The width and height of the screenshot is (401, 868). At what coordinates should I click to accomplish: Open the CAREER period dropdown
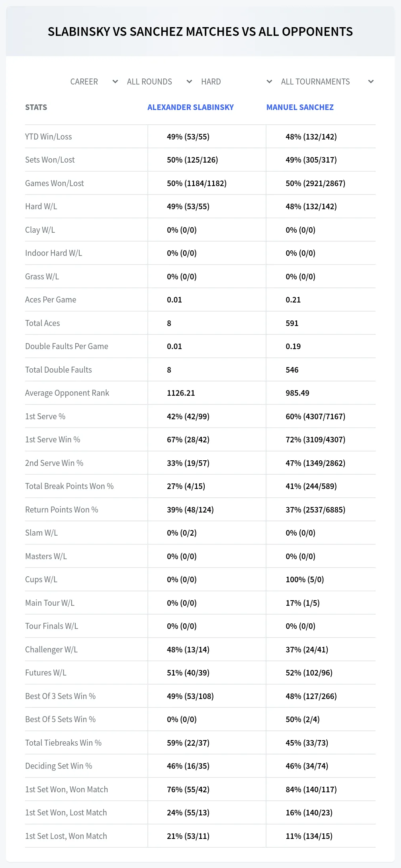tap(94, 82)
